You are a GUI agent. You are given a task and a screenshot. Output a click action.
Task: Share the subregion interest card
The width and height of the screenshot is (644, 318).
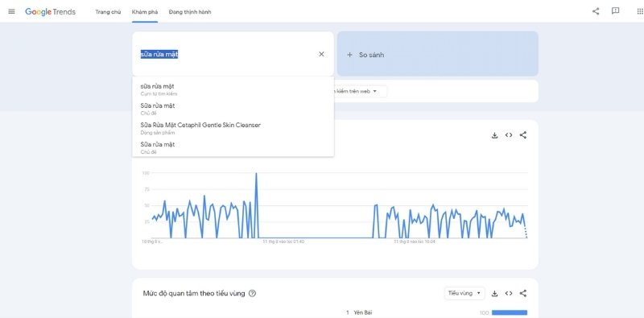pyautogui.click(x=522, y=293)
